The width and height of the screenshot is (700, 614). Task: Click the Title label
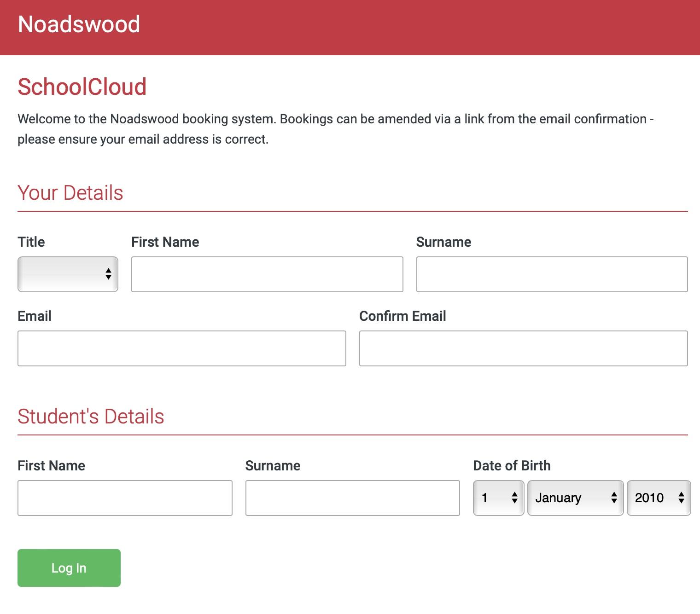(x=31, y=242)
